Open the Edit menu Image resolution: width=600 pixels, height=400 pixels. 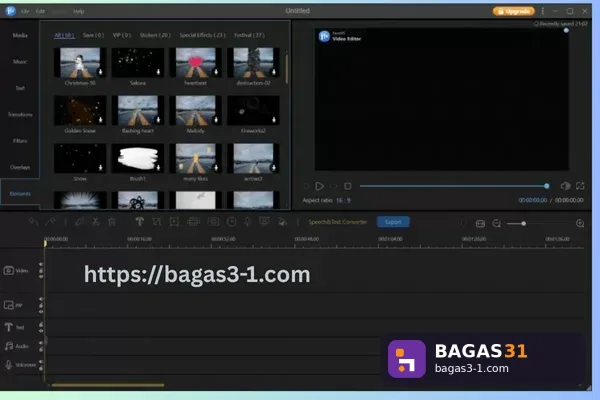click(40, 11)
